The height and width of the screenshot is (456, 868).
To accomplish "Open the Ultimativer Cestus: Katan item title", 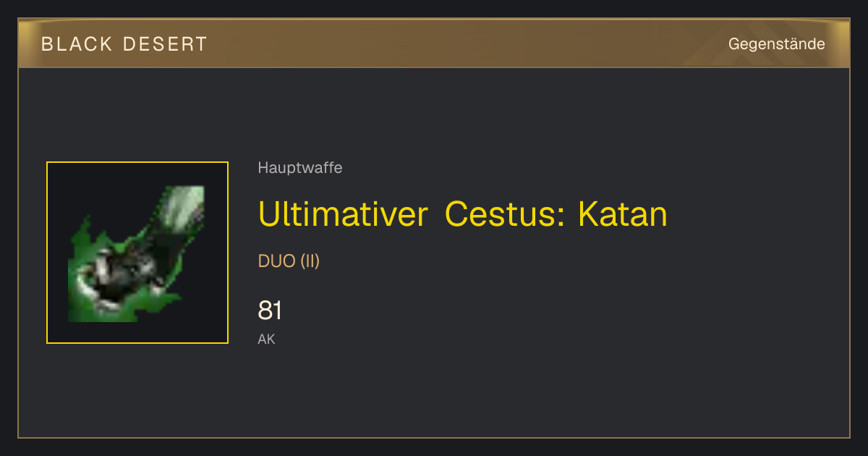I will (463, 214).
